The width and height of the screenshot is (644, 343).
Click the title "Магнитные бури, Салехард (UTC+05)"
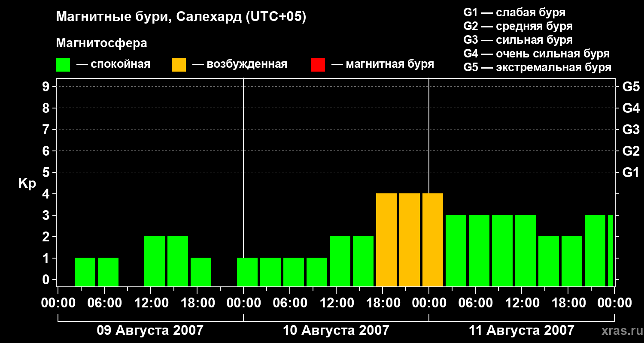pyautogui.click(x=181, y=17)
